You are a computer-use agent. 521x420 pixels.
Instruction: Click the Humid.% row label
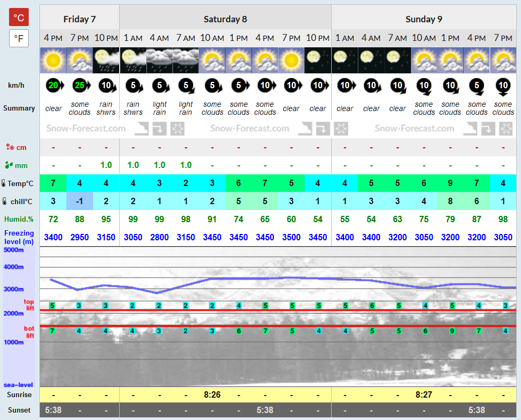(x=19, y=219)
